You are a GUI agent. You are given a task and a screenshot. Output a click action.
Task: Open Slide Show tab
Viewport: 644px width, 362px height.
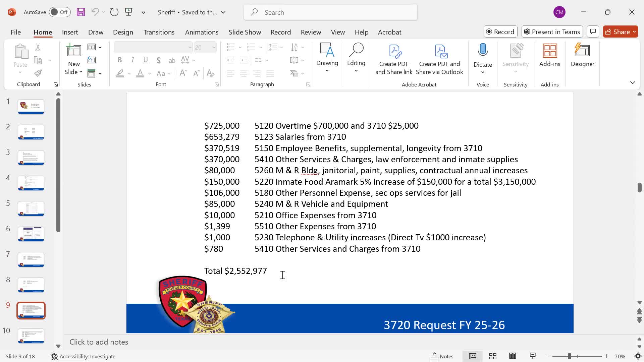(245, 32)
